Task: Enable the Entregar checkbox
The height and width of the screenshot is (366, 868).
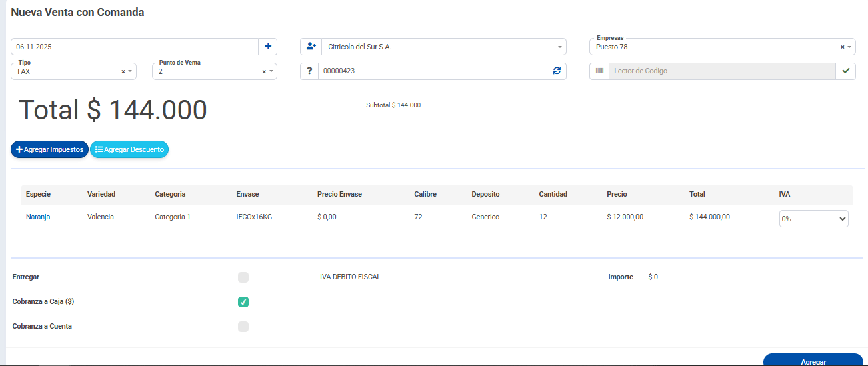Action: pyautogui.click(x=243, y=277)
